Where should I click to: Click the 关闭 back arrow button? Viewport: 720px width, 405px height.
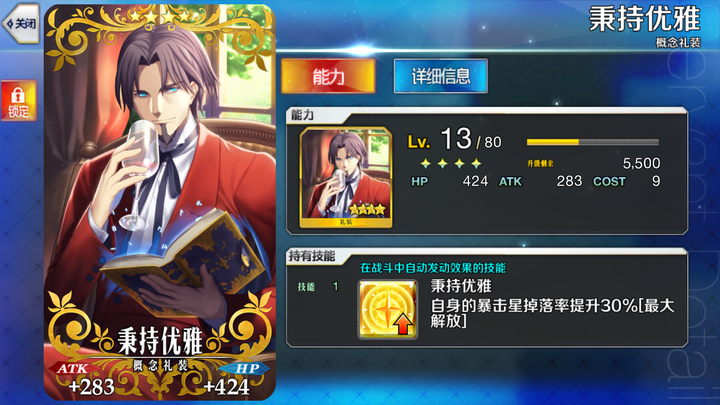[x=21, y=23]
